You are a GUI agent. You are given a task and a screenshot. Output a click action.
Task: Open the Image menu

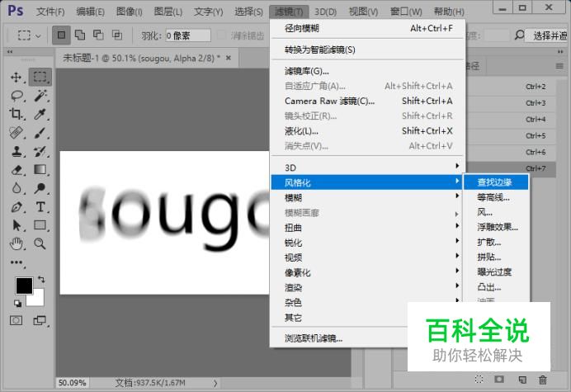coord(129,12)
